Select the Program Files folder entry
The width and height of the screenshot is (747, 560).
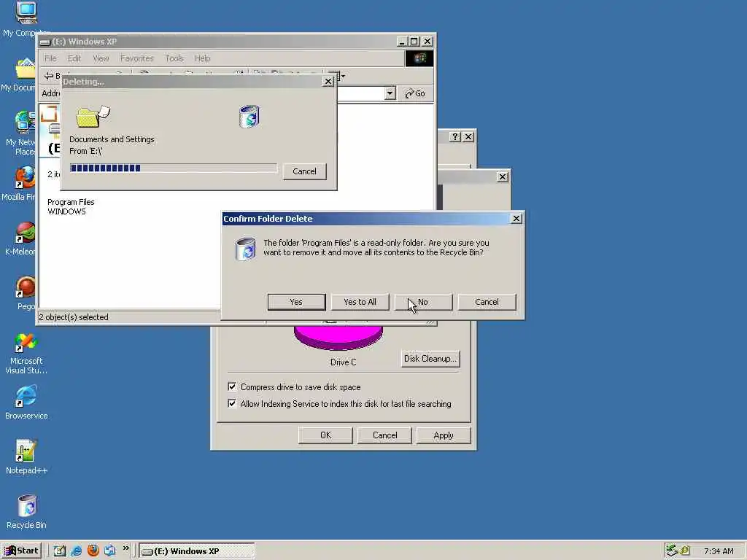pyautogui.click(x=71, y=202)
